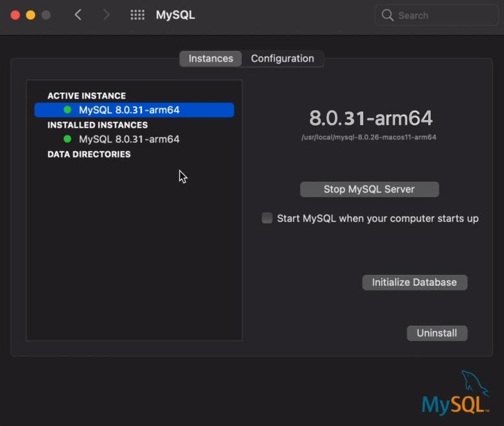Click the Active Instance section header
Viewport: 504px width, 426px height.
87,96
